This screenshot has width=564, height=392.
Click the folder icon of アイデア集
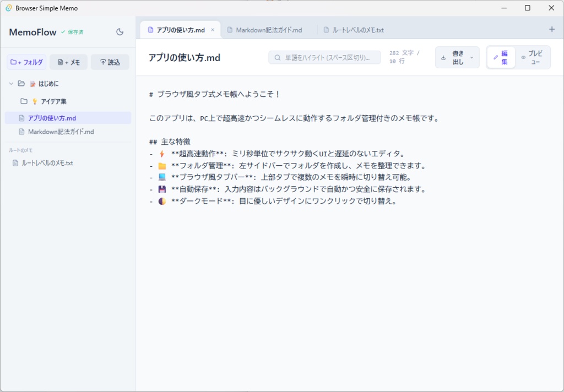[x=24, y=101]
